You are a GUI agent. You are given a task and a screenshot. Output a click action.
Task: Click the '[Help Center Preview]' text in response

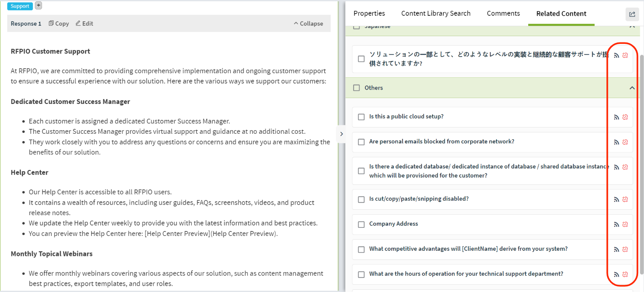click(x=177, y=234)
